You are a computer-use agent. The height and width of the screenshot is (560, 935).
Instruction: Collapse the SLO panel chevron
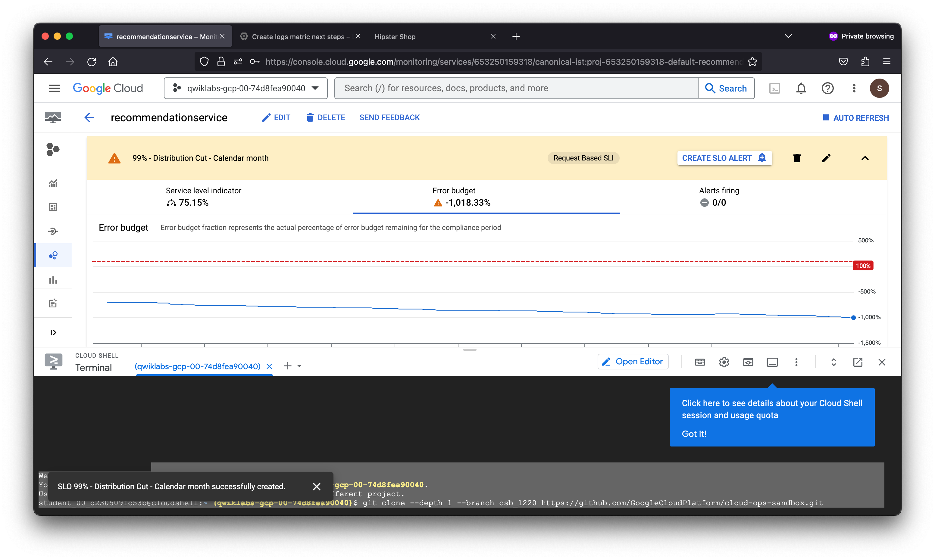[x=865, y=158]
